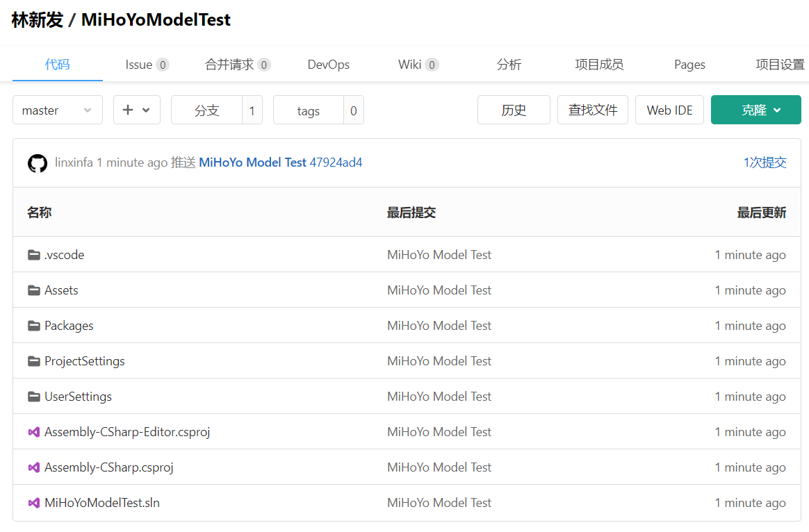The height and width of the screenshot is (532, 809).
Task: Open the ProjectSettings folder name
Action: pos(85,361)
